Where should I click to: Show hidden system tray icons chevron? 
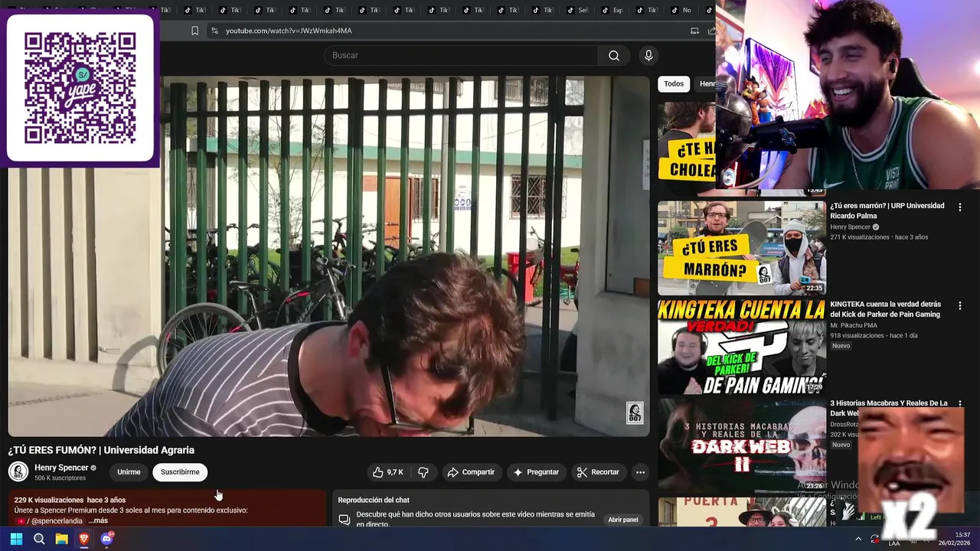click(x=858, y=539)
